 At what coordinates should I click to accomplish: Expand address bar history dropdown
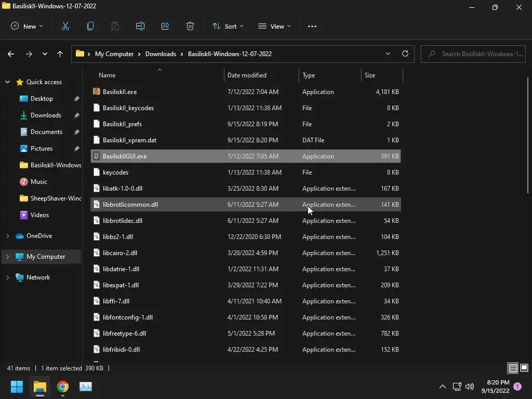point(388,54)
